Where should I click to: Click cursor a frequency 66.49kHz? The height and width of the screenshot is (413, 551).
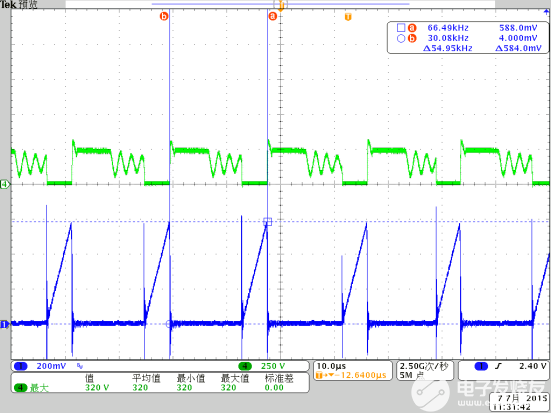click(x=448, y=28)
